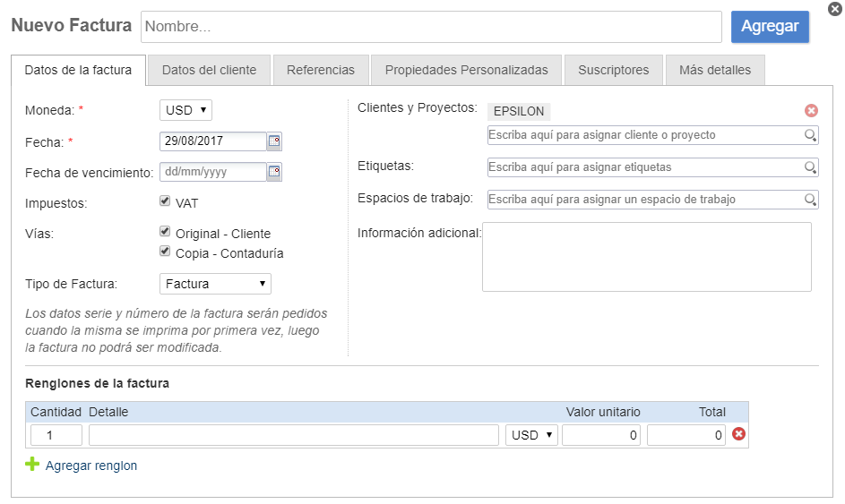
Task: Click the green plus icon to add row
Action: (x=32, y=465)
